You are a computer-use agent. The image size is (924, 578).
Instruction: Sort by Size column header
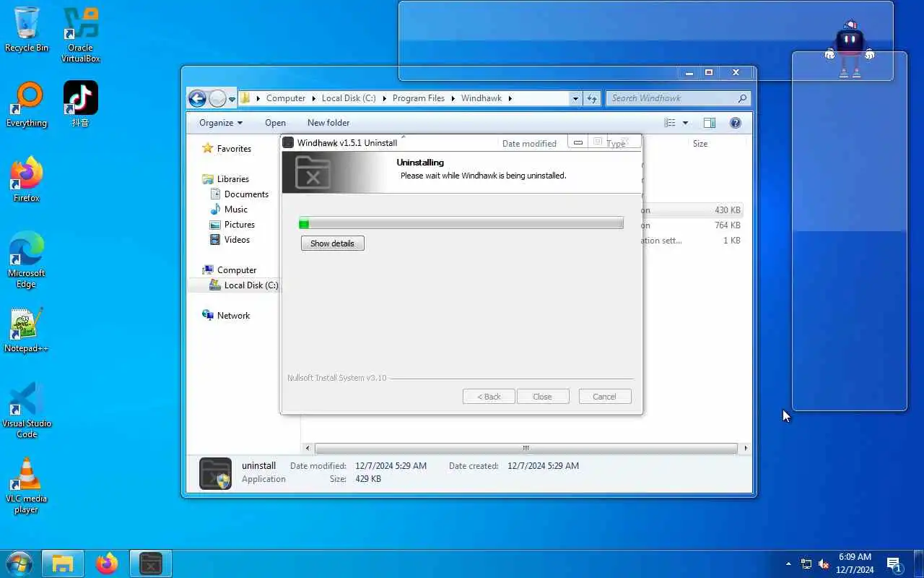[700, 144]
